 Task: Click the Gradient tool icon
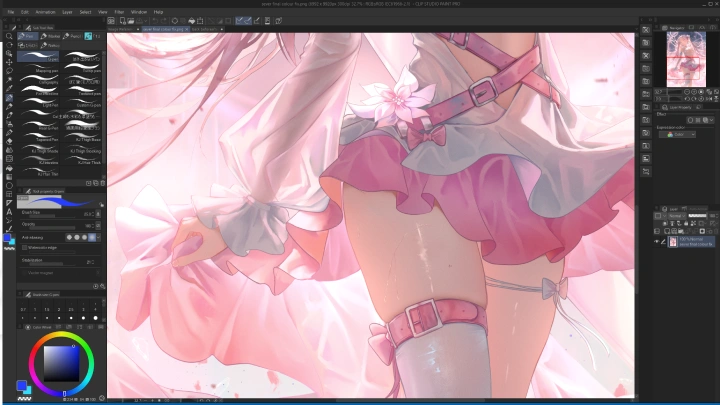(x=9, y=177)
